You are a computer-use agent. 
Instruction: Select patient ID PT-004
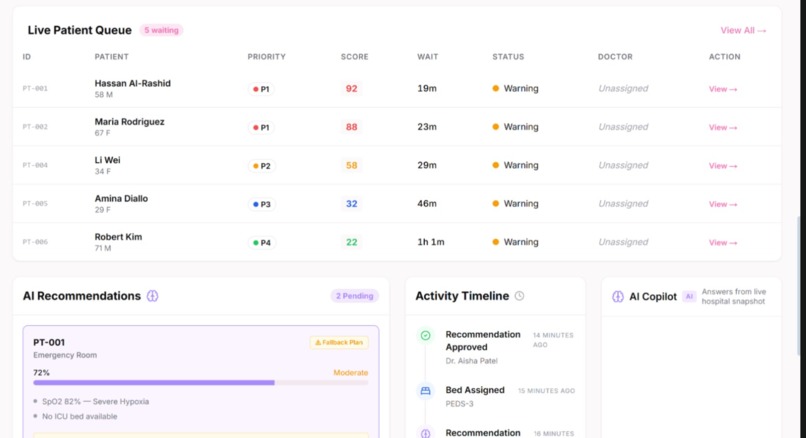(x=35, y=166)
